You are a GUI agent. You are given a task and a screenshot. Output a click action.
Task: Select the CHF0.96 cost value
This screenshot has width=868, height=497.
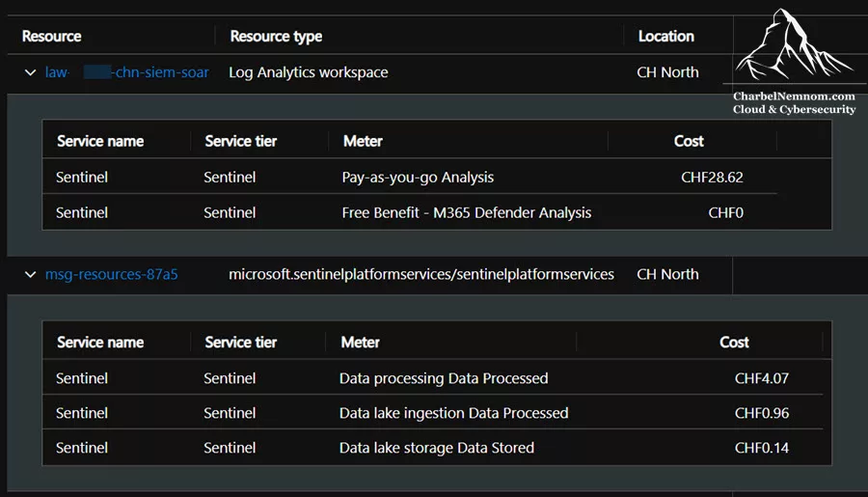[762, 413]
